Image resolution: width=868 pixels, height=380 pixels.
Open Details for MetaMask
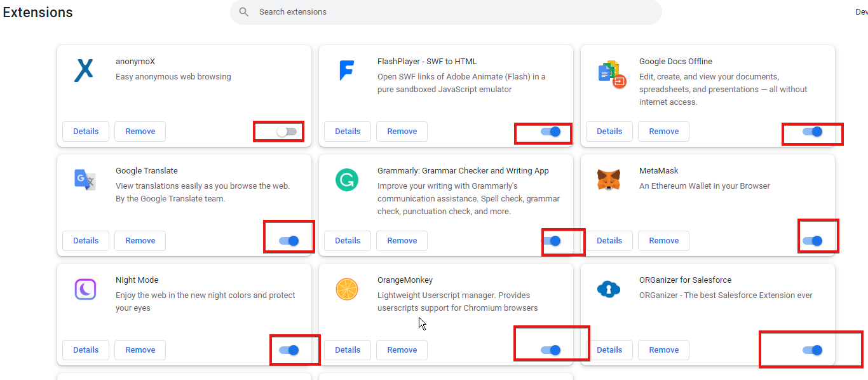[609, 241]
